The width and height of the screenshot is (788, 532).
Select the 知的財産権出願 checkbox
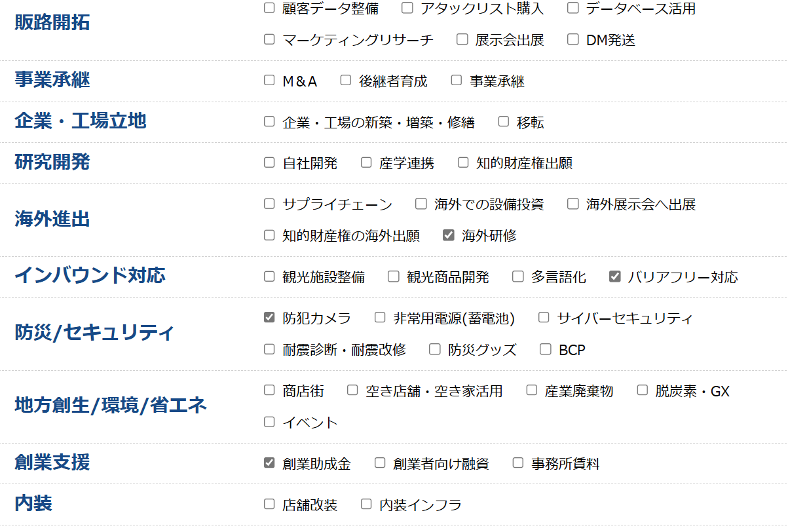point(463,162)
